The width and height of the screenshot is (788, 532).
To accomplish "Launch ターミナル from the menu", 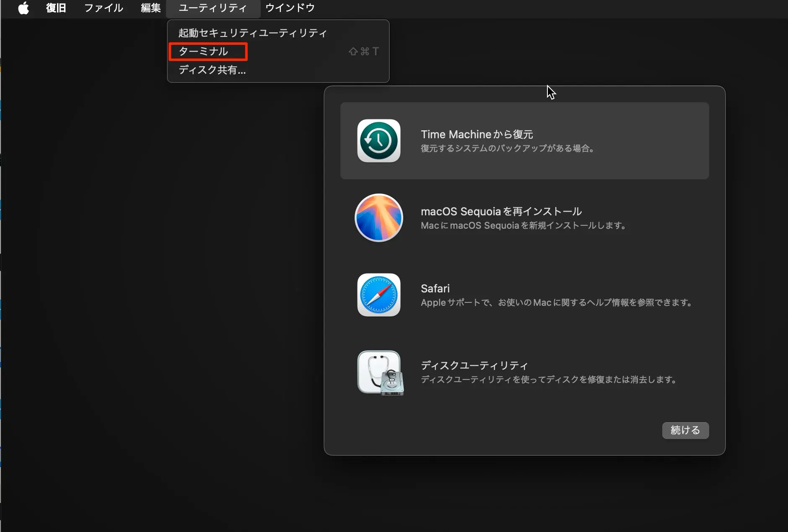I will (x=279, y=52).
